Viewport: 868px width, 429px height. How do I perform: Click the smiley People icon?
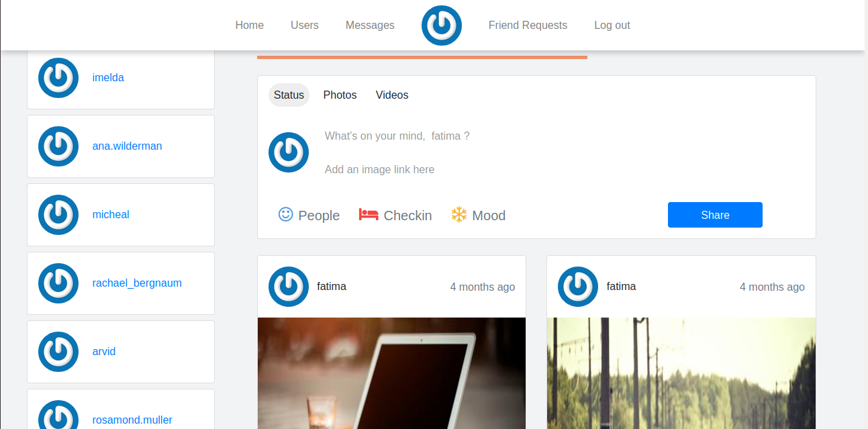pyautogui.click(x=286, y=214)
